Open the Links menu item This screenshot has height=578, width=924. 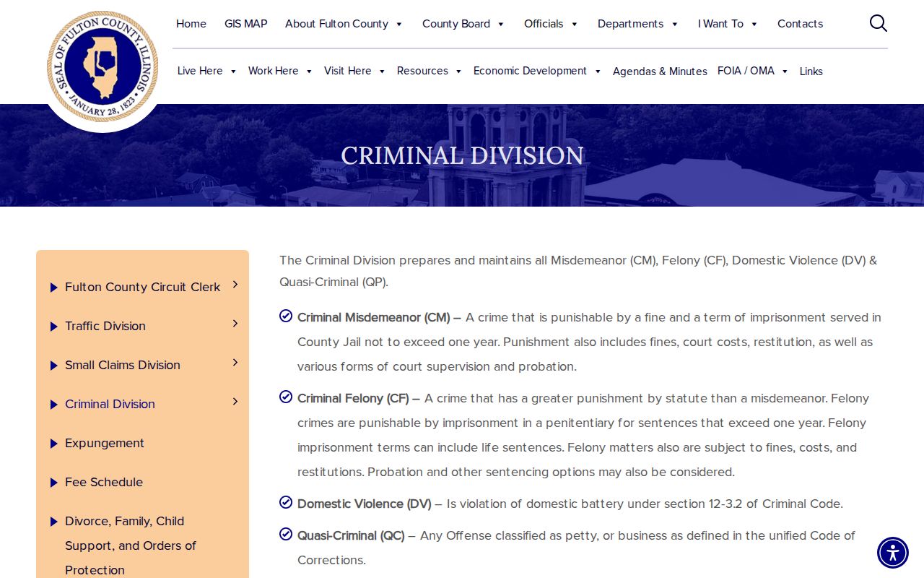811,72
